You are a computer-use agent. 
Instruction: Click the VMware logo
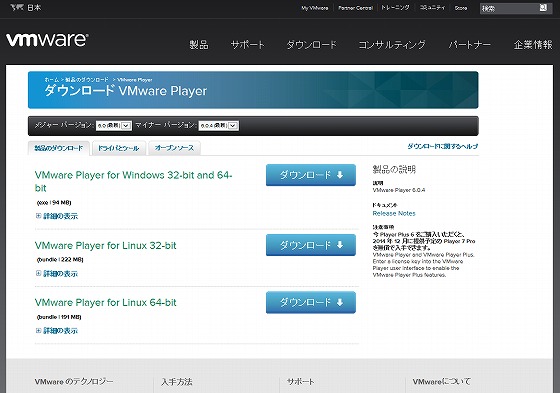tap(47, 40)
